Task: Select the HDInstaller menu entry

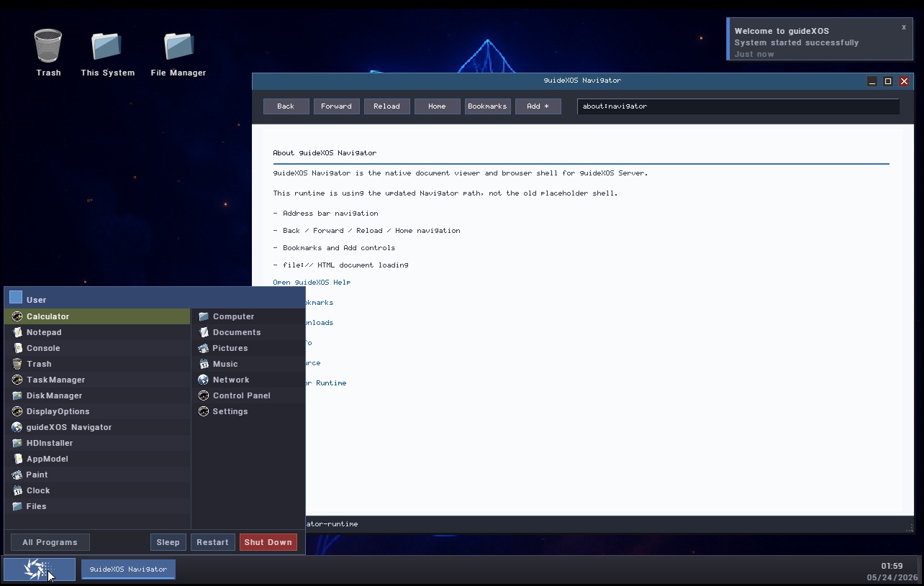Action: point(97,443)
